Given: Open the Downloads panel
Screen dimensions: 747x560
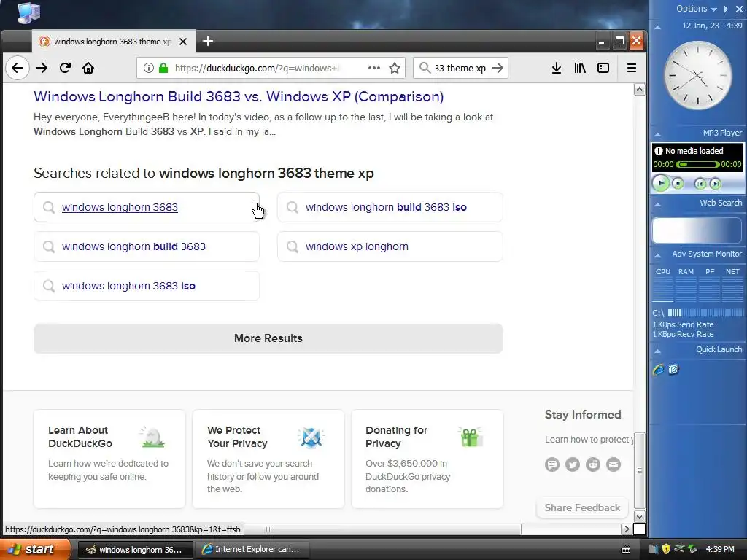Looking at the screenshot, I should tap(557, 68).
